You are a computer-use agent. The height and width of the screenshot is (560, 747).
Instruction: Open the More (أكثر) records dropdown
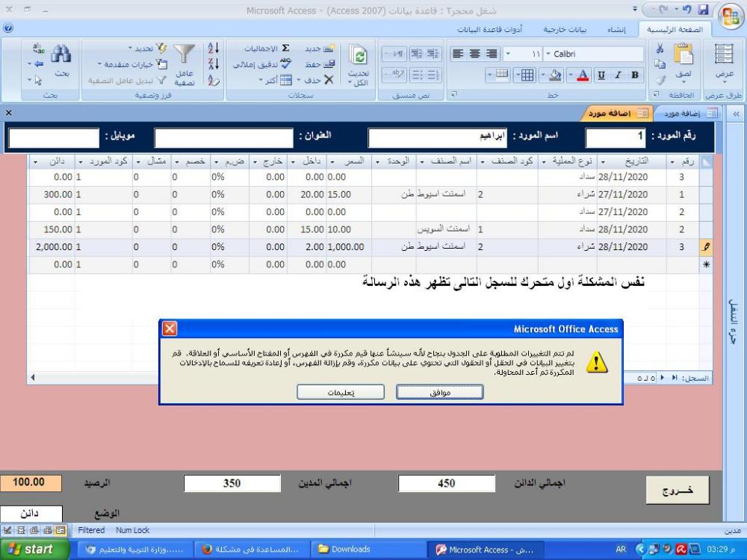click(276, 81)
